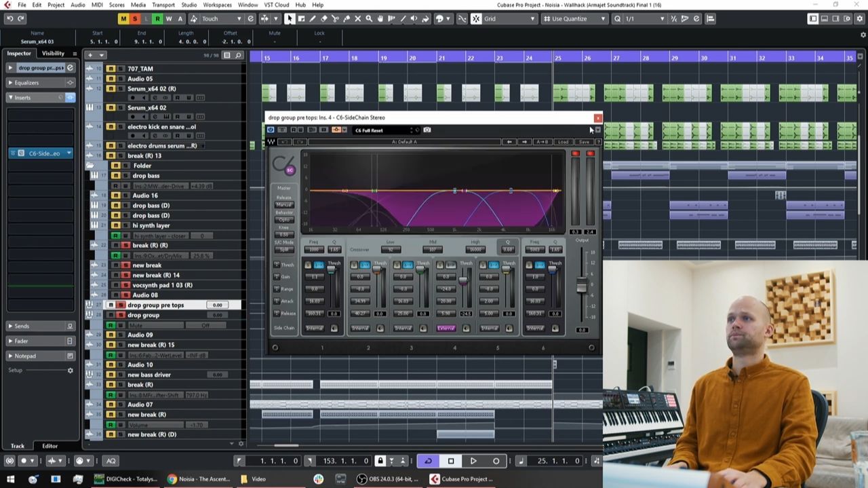Select the drop group pre tops track
Screen dimensions: 868x488
155,305
